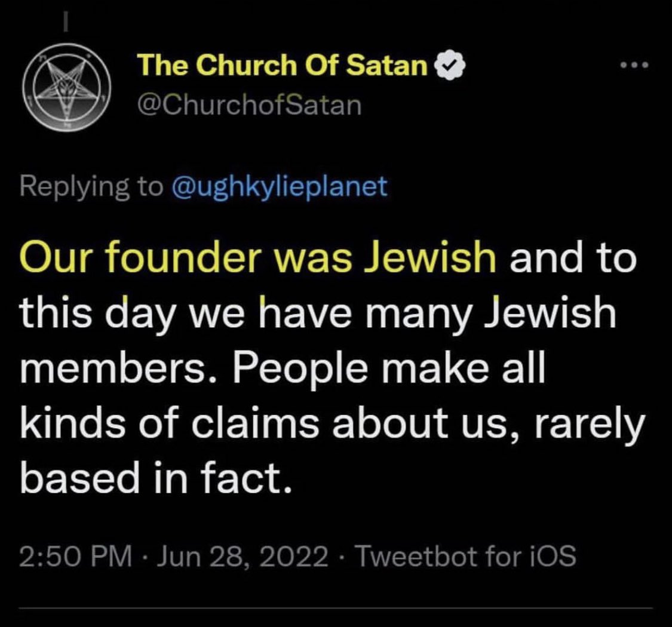Click the @ChurchofSatan handle
The image size is (672, 627).
pyautogui.click(x=250, y=106)
